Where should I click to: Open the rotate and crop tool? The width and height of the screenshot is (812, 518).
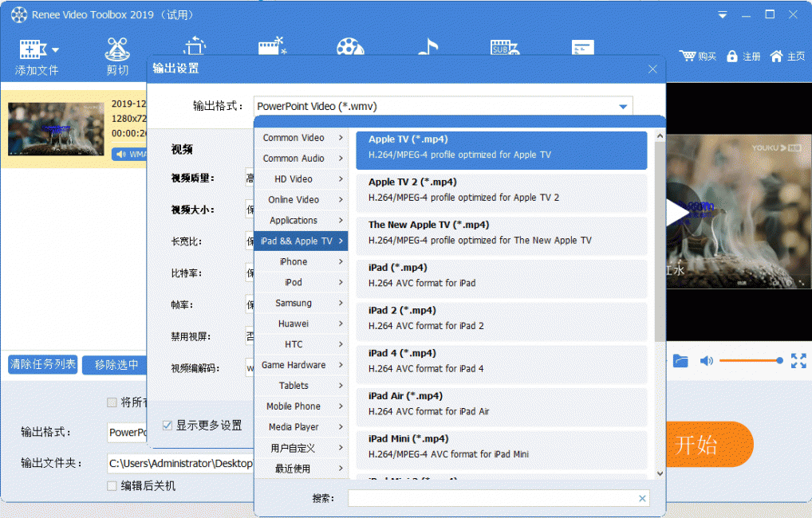[x=195, y=45]
